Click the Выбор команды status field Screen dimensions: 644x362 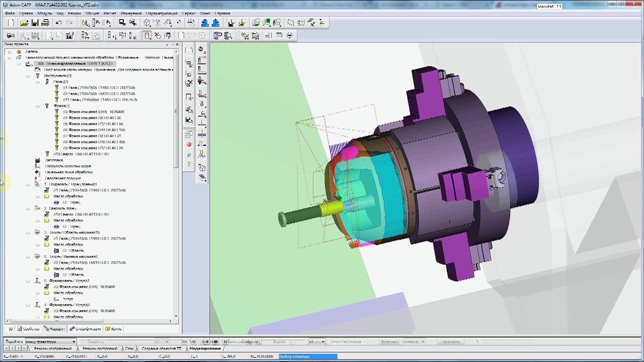click(x=308, y=356)
